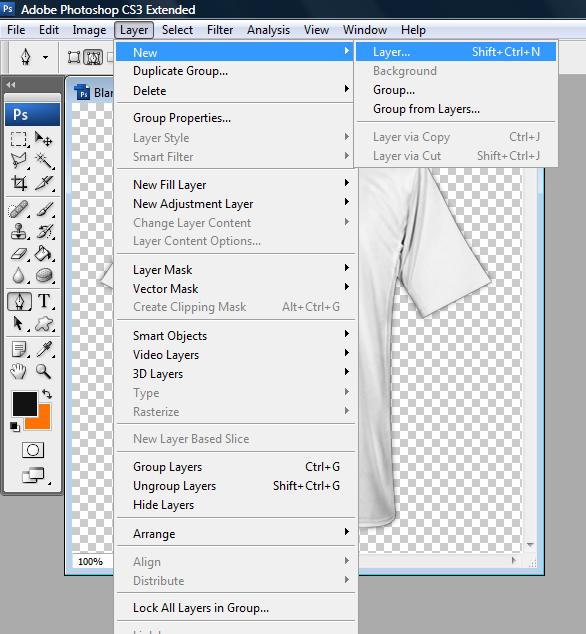This screenshot has height=634, width=586.
Task: Select the Type tool
Action: [44, 302]
